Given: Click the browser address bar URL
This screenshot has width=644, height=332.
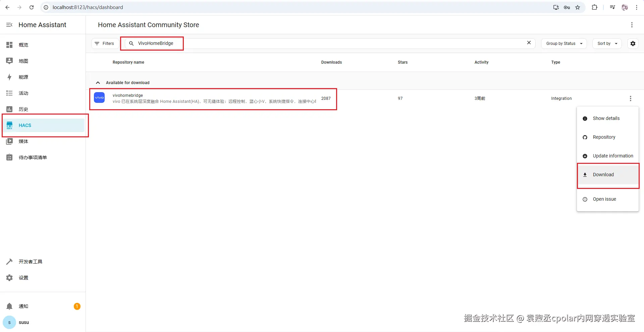Looking at the screenshot, I should (88, 7).
